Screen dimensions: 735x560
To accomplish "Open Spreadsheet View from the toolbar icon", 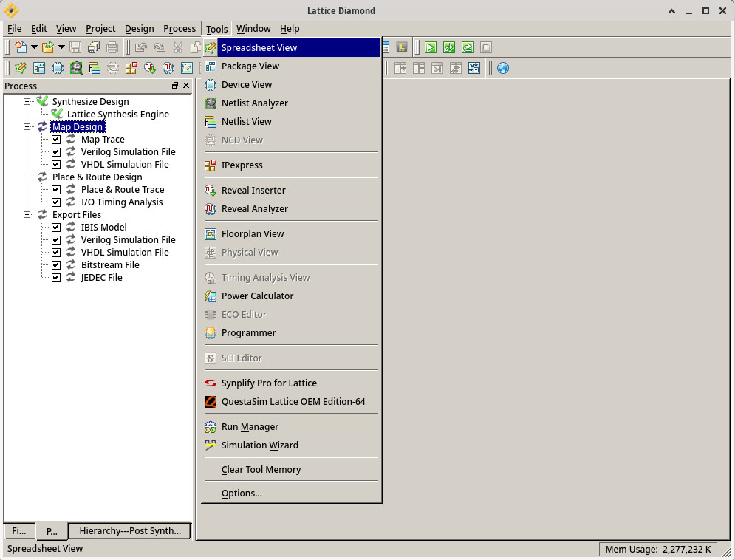I will click(x=21, y=68).
